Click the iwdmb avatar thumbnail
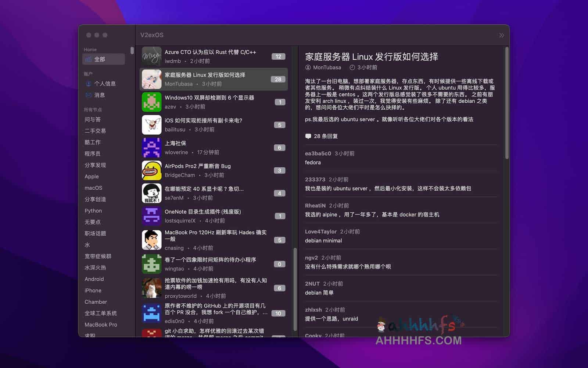The image size is (588, 368). point(152,56)
